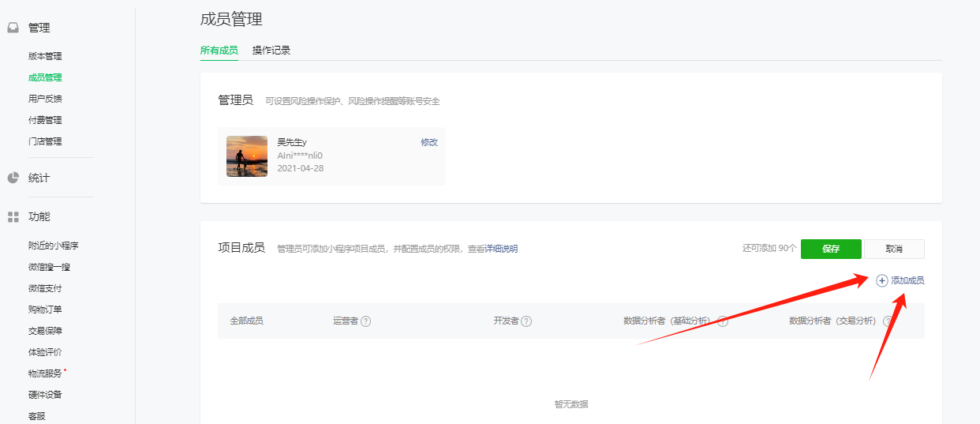The height and width of the screenshot is (424, 980).
Task: Open 版本管理 in the sidebar
Action: pyautogui.click(x=45, y=56)
